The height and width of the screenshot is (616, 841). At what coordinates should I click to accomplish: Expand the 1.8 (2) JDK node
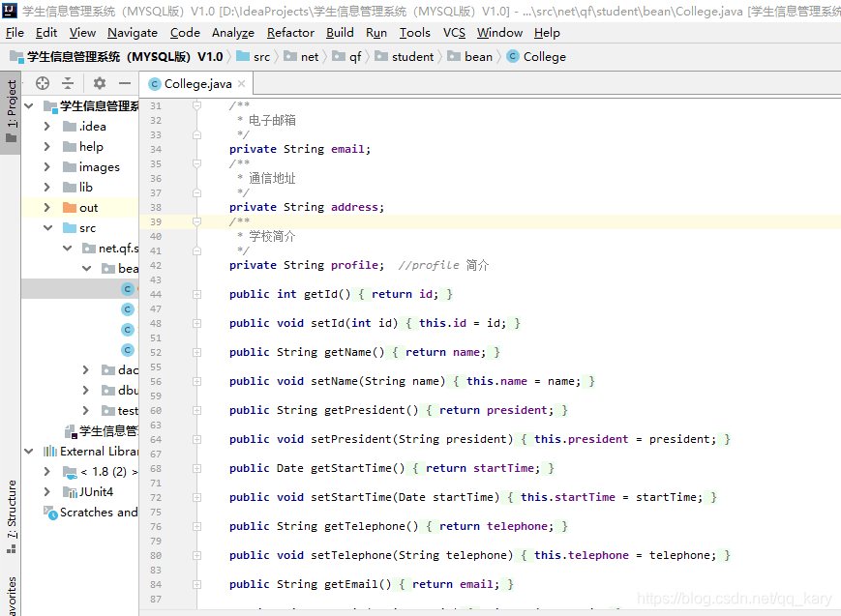pyautogui.click(x=47, y=472)
